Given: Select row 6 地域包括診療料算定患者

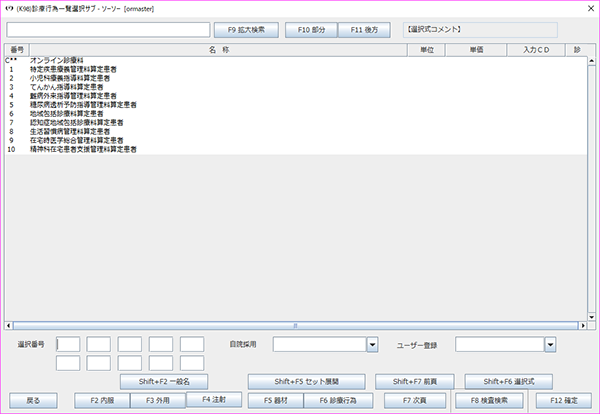Looking at the screenshot, I should (66, 113).
